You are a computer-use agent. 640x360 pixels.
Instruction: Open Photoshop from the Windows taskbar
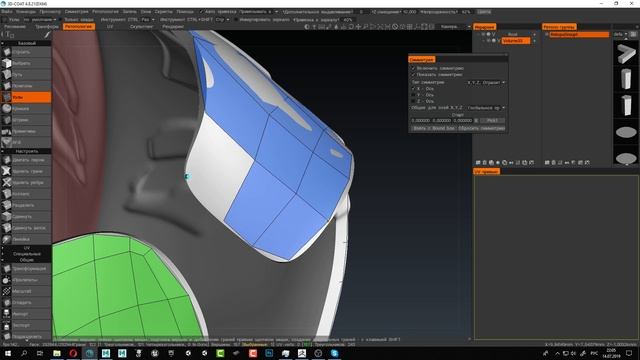[x=269, y=353]
